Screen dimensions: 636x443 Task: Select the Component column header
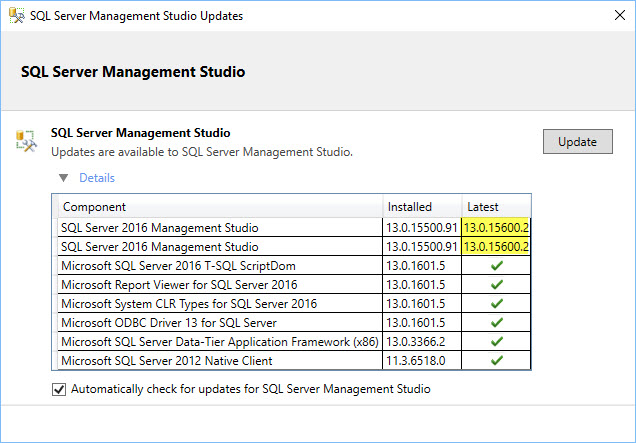(x=220, y=206)
